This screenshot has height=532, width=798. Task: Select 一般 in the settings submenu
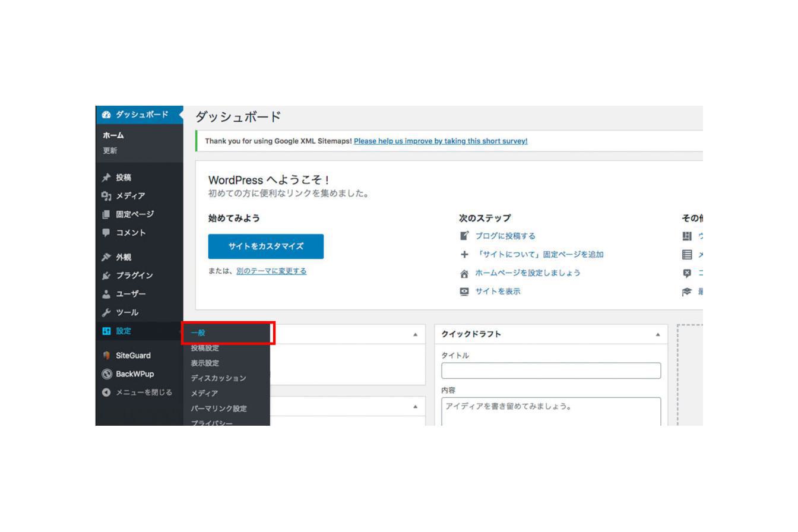198,333
